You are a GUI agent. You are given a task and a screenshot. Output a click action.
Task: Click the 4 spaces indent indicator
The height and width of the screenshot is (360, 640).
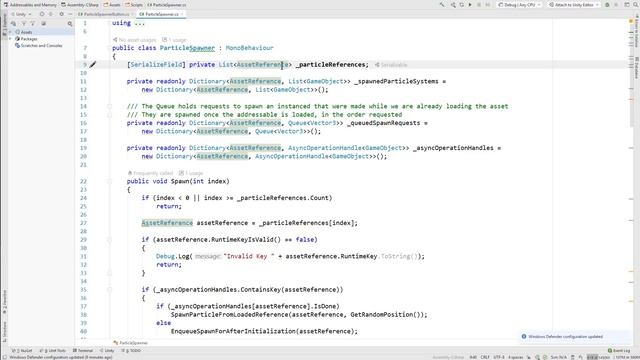[515, 357]
